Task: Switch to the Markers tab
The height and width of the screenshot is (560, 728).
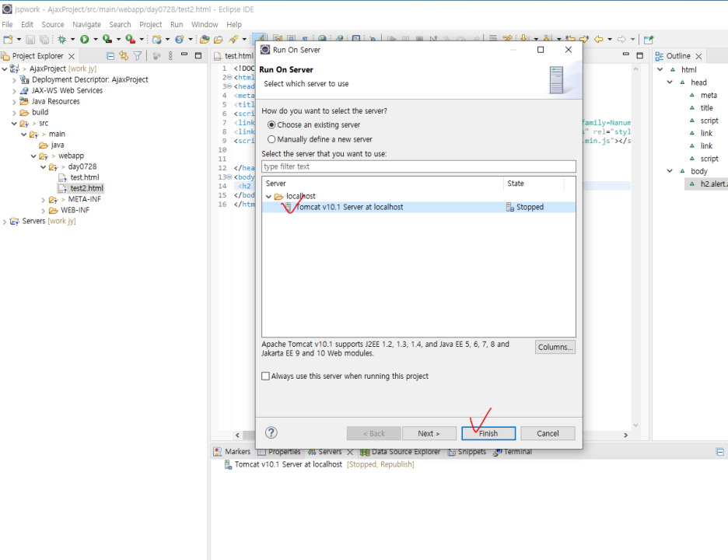Action: 232,451
